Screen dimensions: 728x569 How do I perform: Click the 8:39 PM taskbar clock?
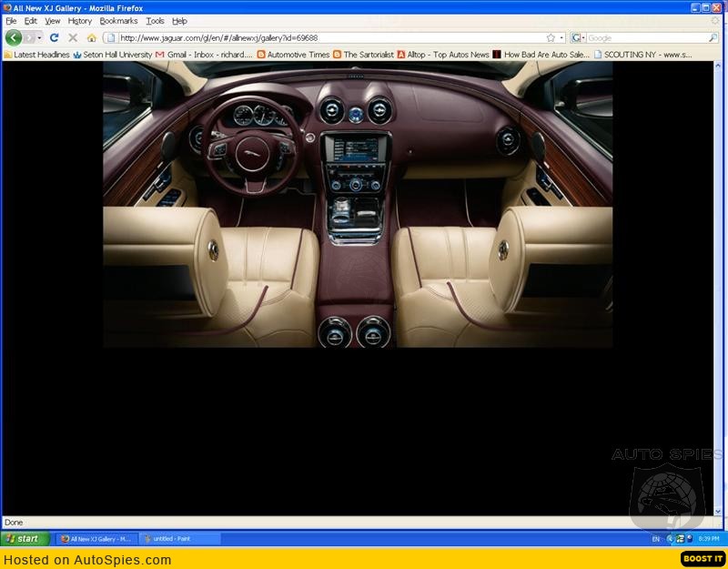coord(709,539)
